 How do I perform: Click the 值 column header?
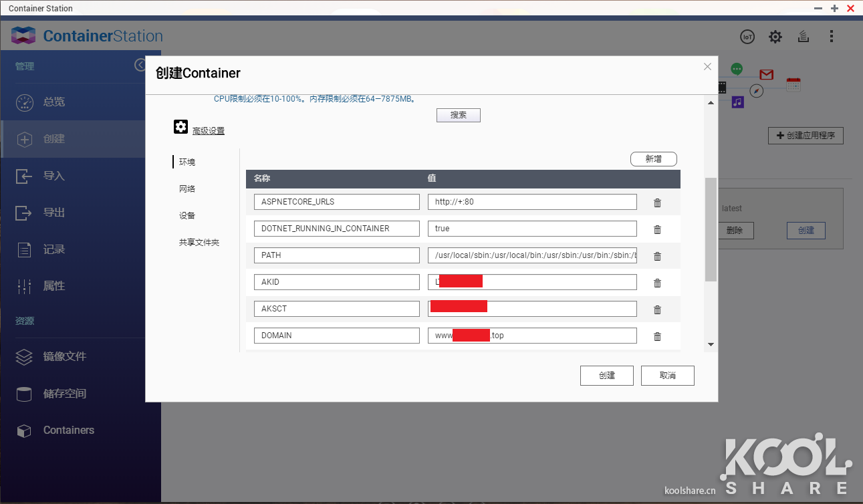click(432, 178)
